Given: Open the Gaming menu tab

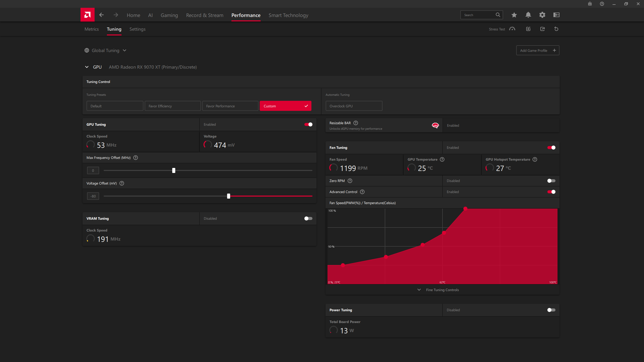Looking at the screenshot, I should tap(169, 15).
